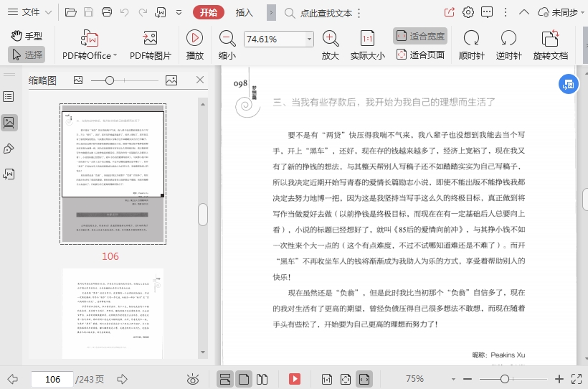This screenshot has width=588, height=389.
Task: Start slideshow with the 播放 icon
Action: [194, 38]
